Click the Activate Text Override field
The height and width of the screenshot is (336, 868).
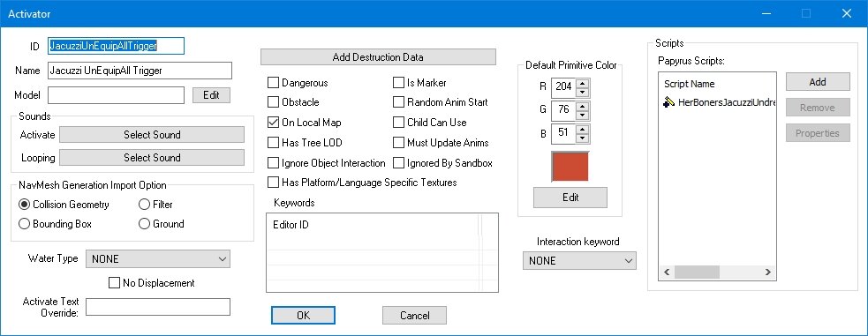[x=158, y=307]
